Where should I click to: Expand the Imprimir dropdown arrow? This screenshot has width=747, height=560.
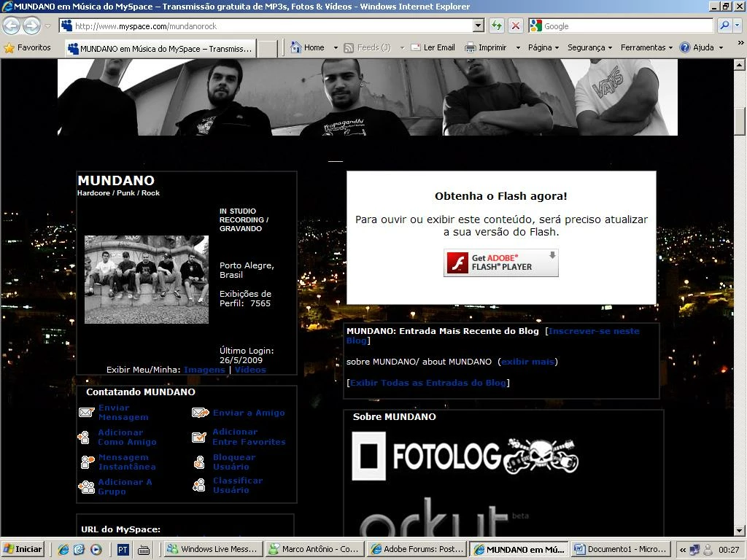tap(518, 47)
